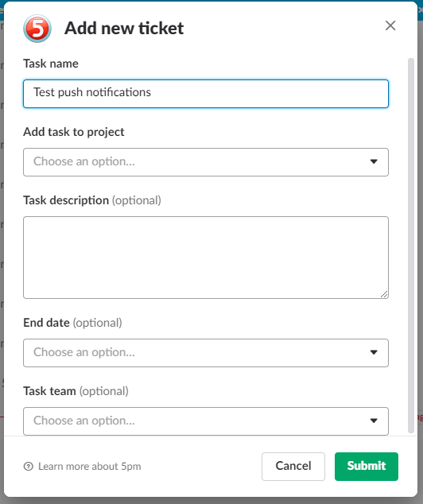Click the Task description label
This screenshot has width=423, height=504.
point(66,200)
